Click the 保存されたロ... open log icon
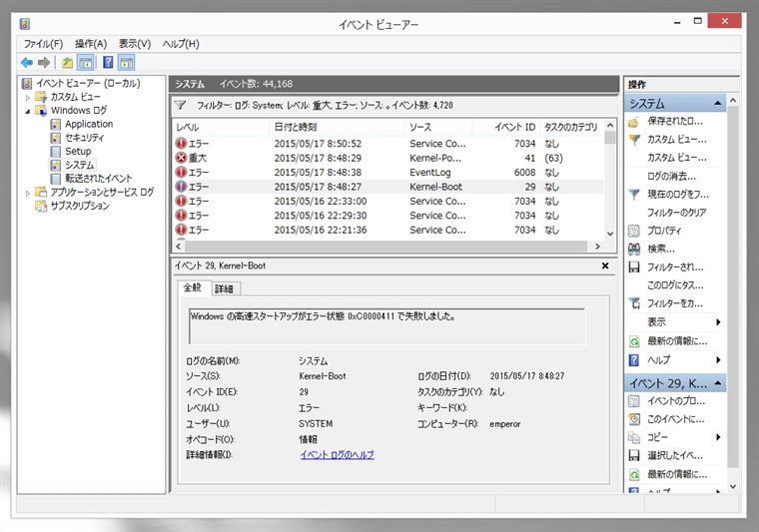This screenshot has width=759, height=532. pos(633,122)
